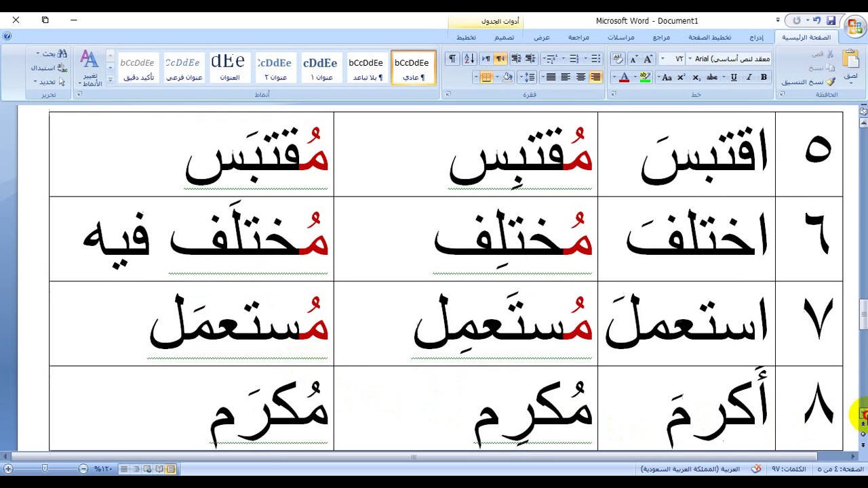
Task: Toggle right-to-left text direction
Action: click(500, 59)
